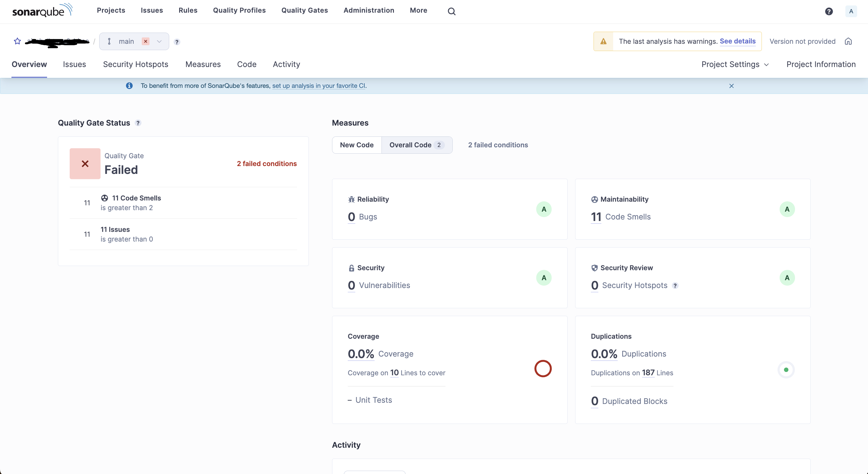This screenshot has width=868, height=474.
Task: Click the Security A rating badge
Action: tap(543, 278)
